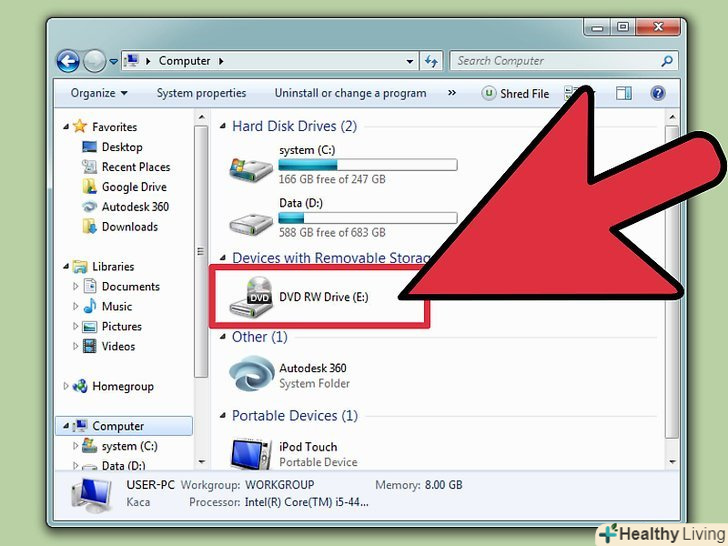The height and width of the screenshot is (546, 728).
Task: Select the system (C:) drive icon
Action: click(x=251, y=169)
